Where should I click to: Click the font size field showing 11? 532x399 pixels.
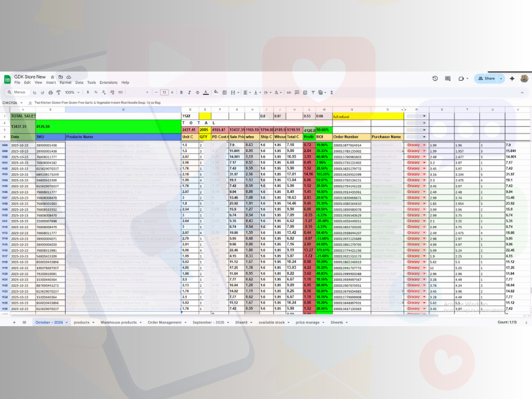[164, 92]
